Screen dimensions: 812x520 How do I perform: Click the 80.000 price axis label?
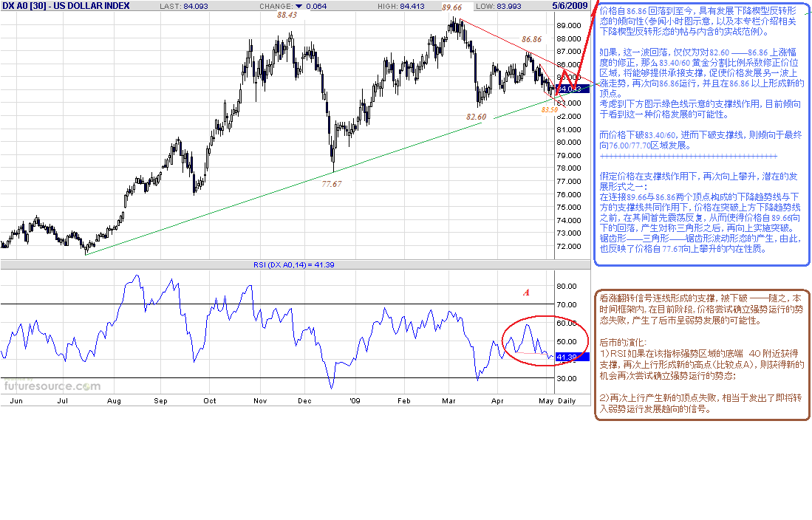coord(569,142)
